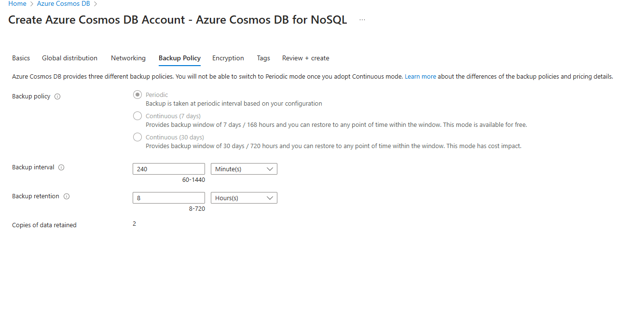Click the Backup policy label
Image resolution: width=644 pixels, height=329 pixels.
point(31,96)
